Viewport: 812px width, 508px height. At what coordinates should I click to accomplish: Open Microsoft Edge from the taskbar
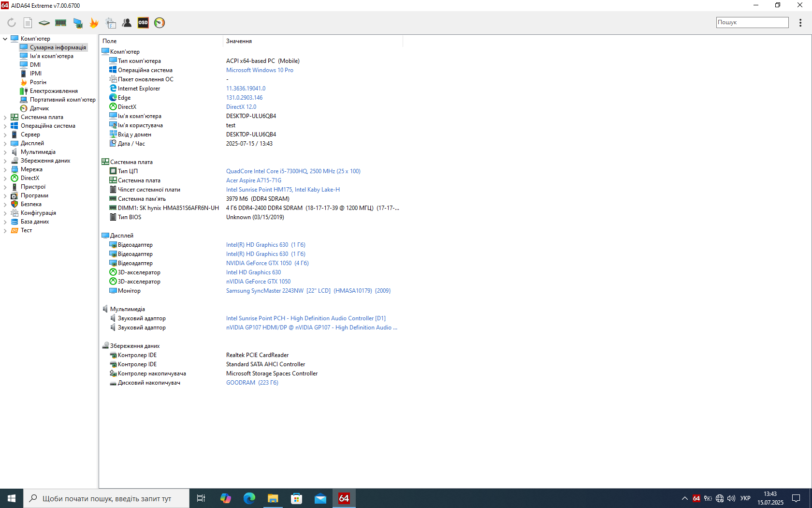(249, 498)
